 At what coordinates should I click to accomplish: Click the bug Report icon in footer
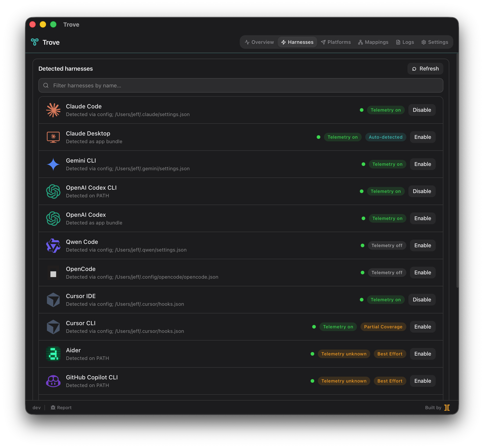coord(53,408)
